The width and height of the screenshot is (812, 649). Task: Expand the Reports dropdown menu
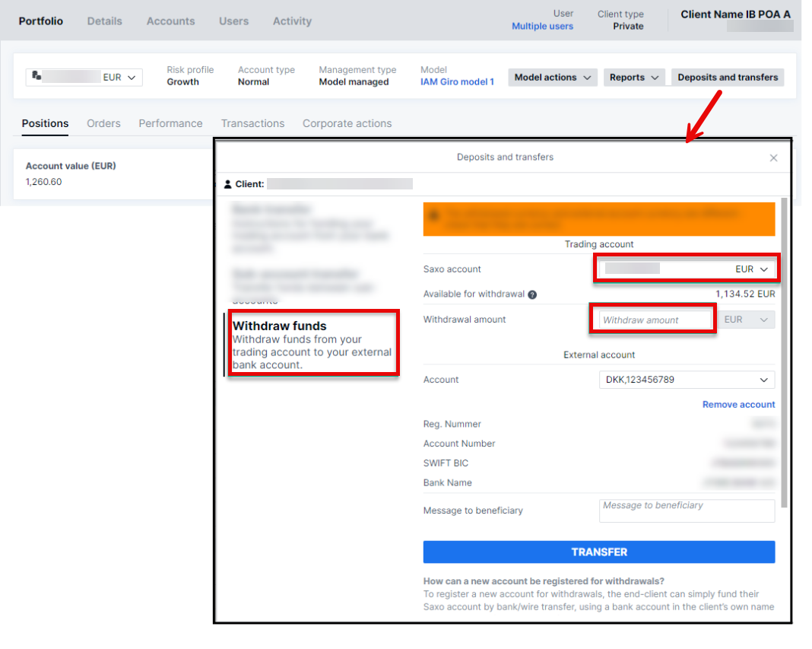[x=634, y=78]
